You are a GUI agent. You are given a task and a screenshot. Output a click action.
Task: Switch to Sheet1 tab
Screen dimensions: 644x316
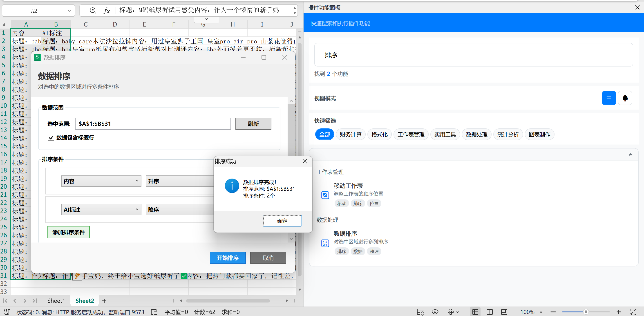(56, 301)
